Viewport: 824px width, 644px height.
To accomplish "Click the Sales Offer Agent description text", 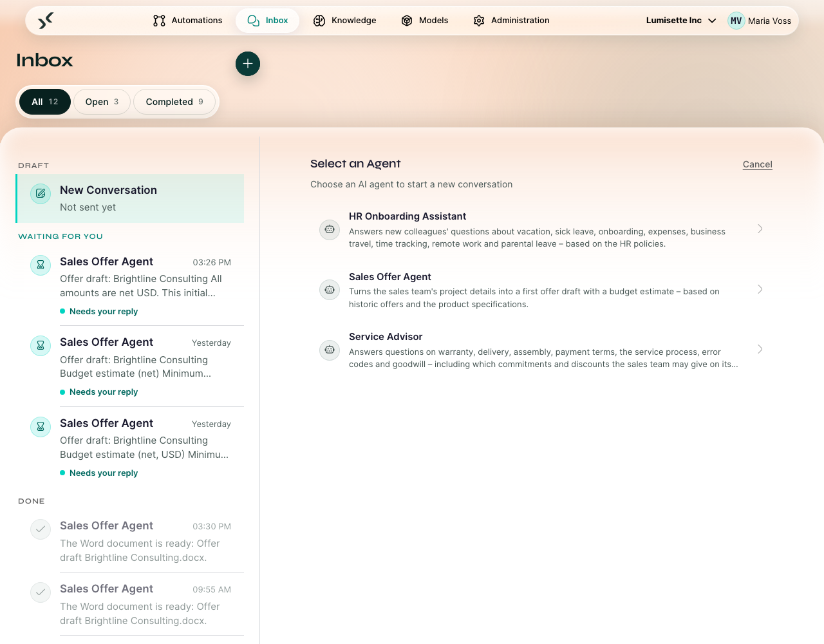I will pos(534,298).
